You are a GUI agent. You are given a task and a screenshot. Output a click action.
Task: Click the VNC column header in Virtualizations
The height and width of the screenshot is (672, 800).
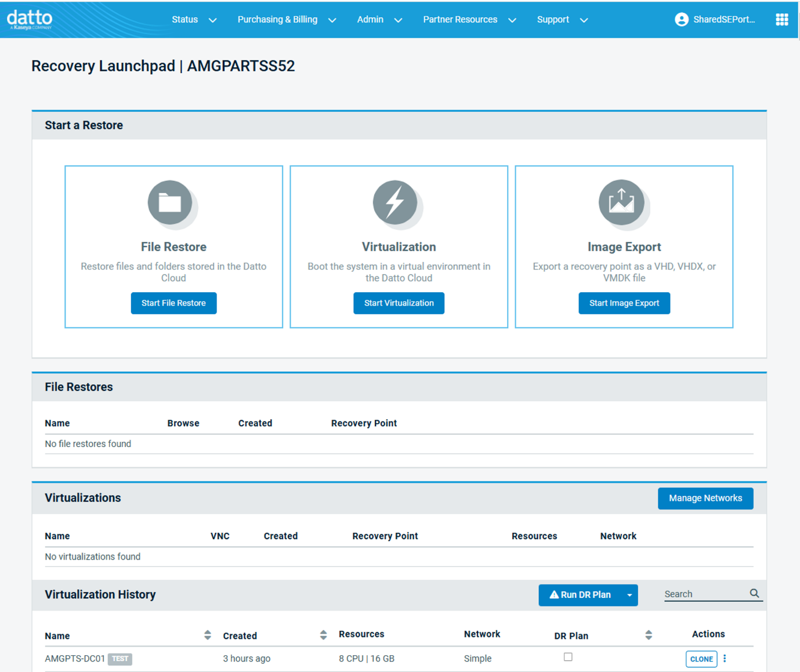click(220, 536)
